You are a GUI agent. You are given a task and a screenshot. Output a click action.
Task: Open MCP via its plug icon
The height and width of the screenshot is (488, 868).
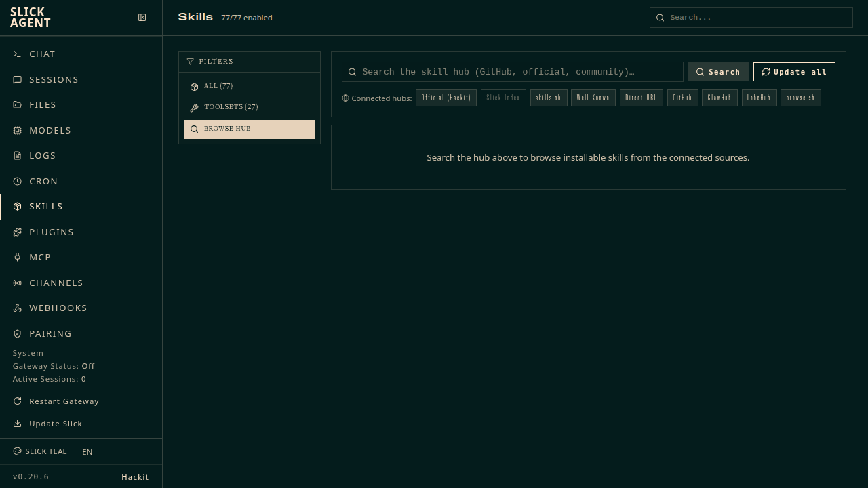tap(17, 258)
